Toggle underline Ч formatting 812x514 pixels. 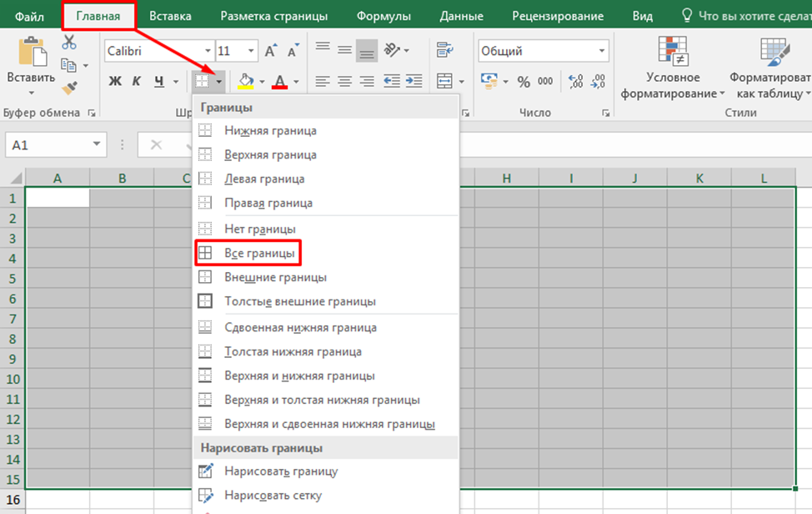click(159, 81)
